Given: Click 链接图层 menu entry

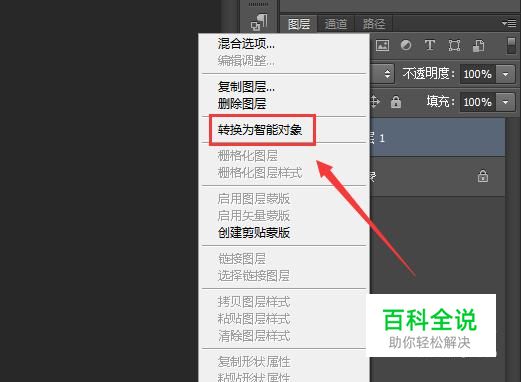Looking at the screenshot, I should (x=242, y=259).
